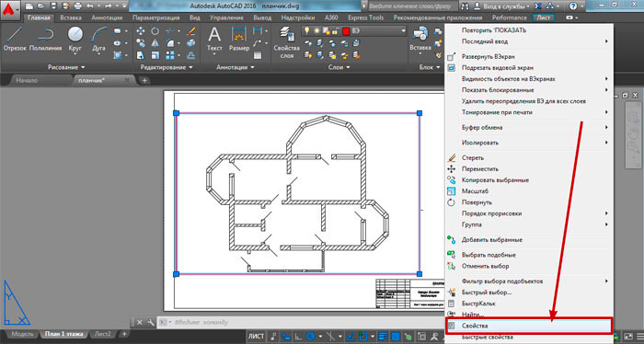
Task: Open the Начало file tab
Action: (x=27, y=80)
